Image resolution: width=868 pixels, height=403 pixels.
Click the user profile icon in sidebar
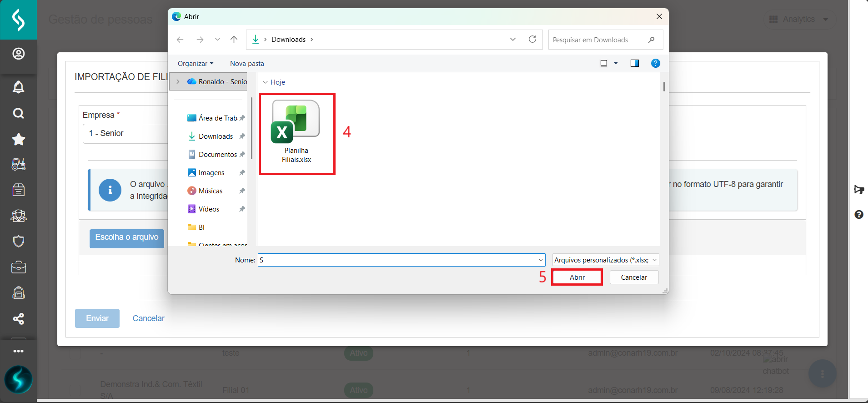(x=18, y=54)
